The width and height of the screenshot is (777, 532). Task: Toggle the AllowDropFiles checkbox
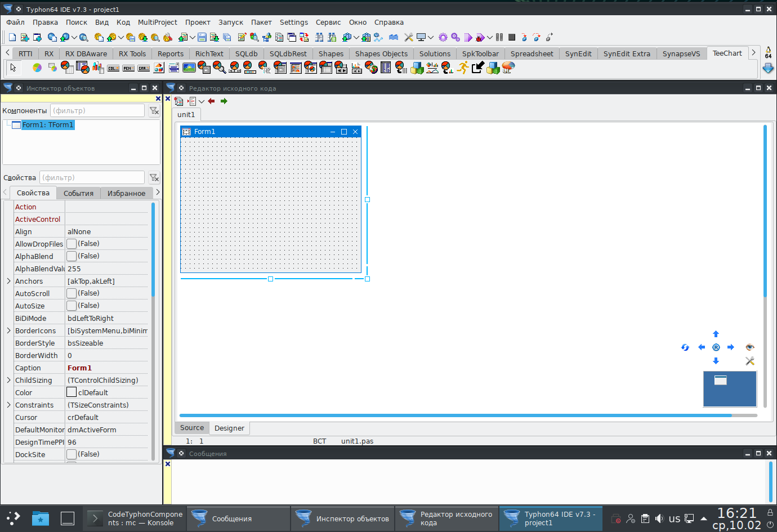tap(72, 244)
